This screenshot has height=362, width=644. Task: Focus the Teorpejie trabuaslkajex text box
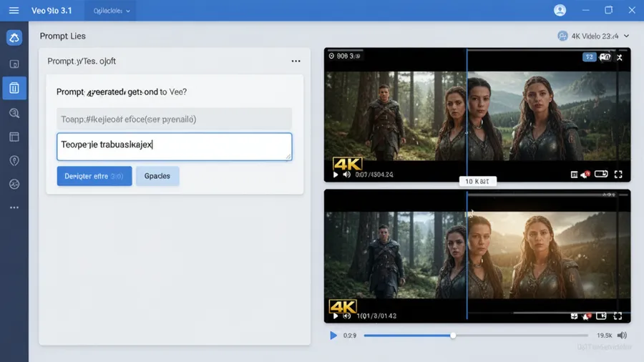174,147
